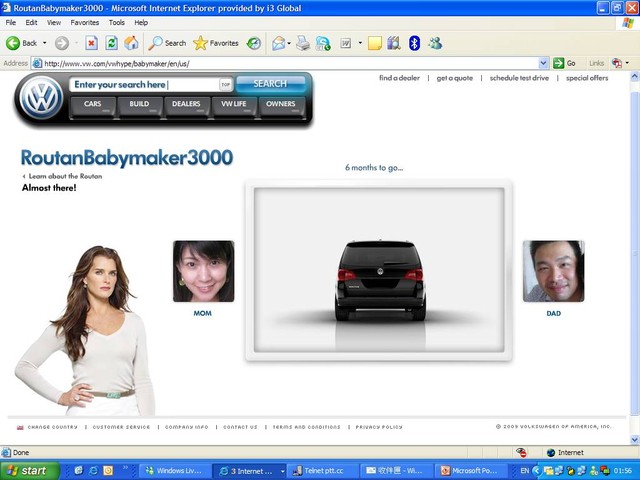640x480 pixels.
Task: Open the DEALERS navigation button
Action: [x=187, y=107]
